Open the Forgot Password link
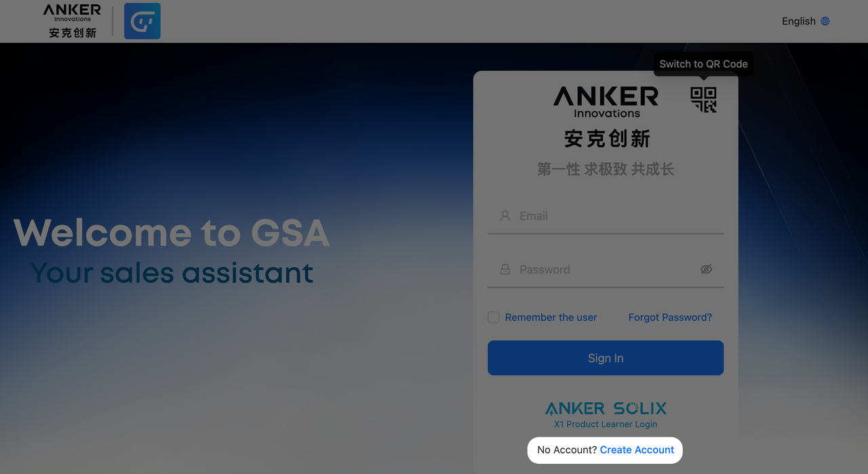Screen dimensions: 868x474 click(670, 317)
